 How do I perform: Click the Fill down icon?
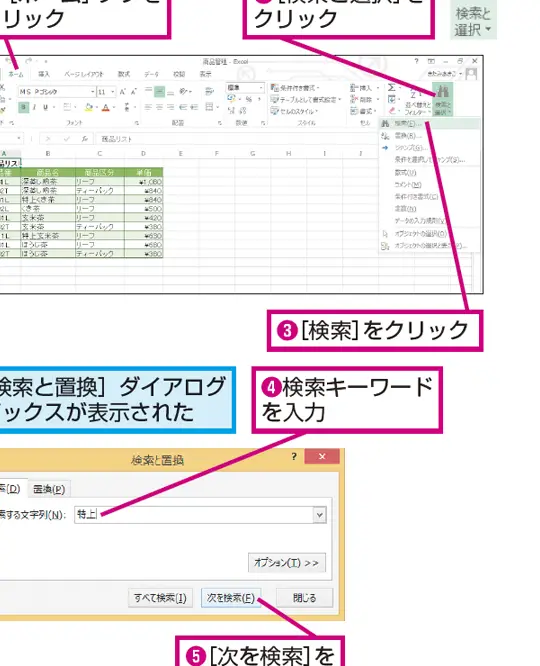[391, 99]
